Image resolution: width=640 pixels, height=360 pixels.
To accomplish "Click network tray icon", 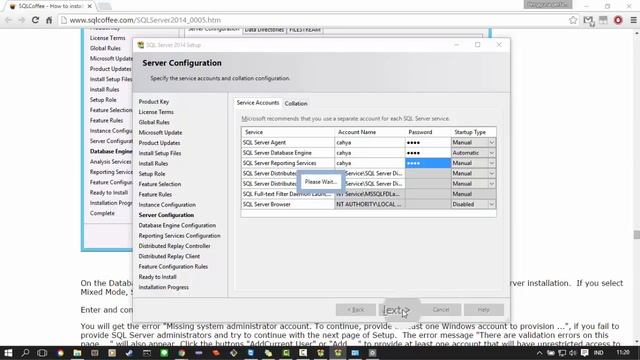I will click(x=562, y=353).
